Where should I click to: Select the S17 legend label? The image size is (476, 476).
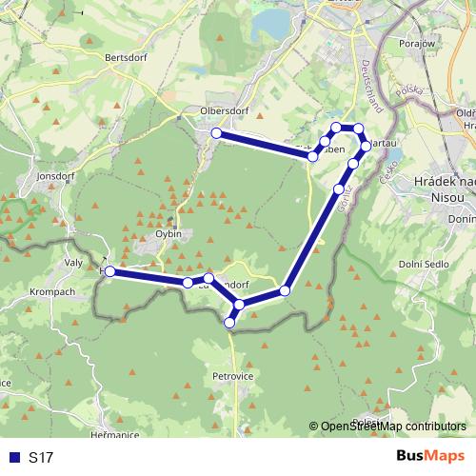click(x=41, y=458)
